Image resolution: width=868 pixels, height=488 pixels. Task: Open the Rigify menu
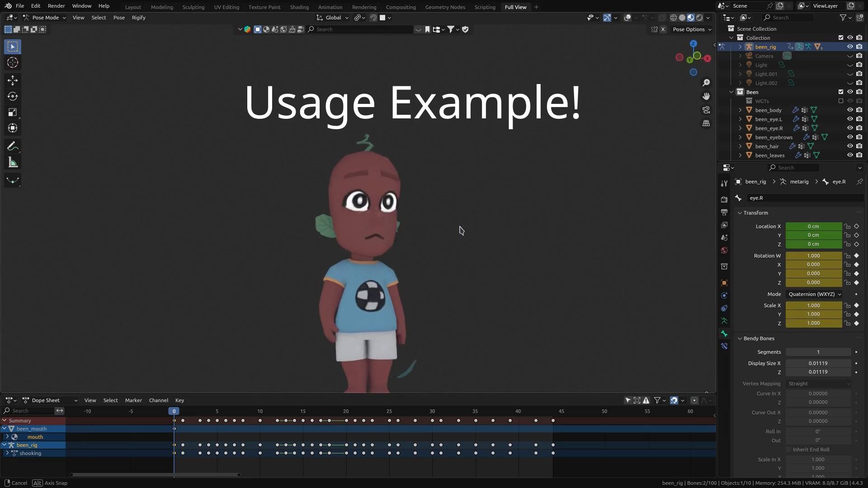pos(138,18)
